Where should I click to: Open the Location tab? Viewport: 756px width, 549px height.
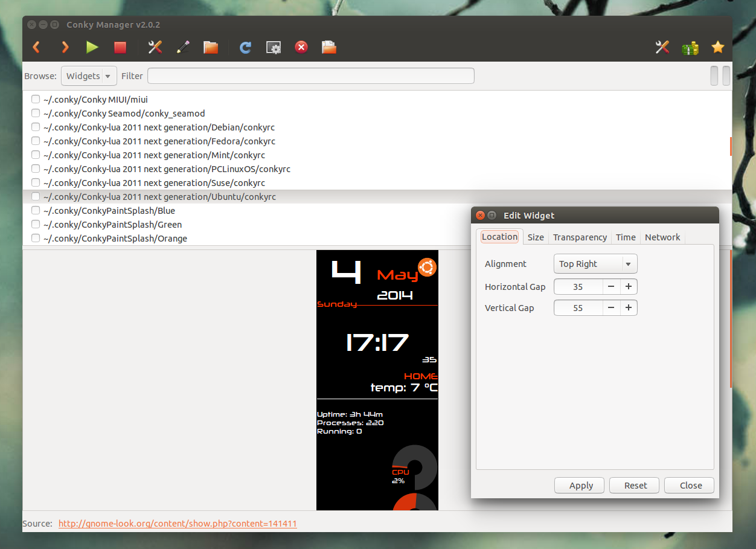coord(499,237)
